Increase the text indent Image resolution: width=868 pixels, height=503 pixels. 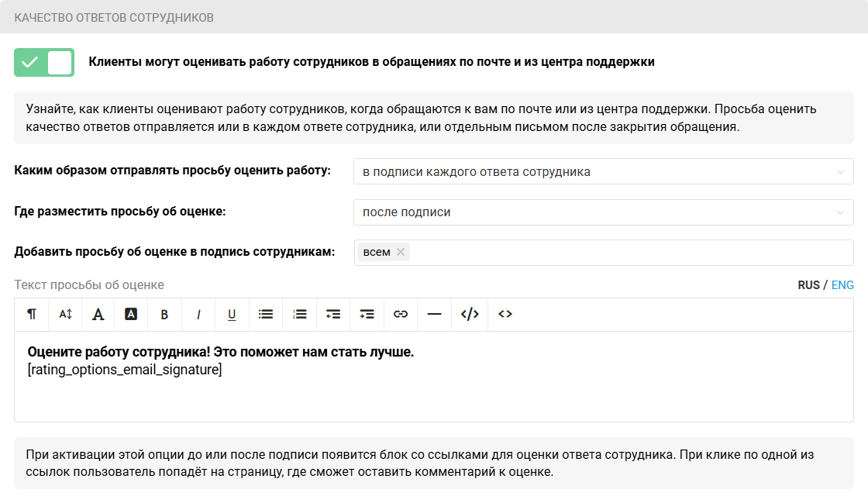[x=367, y=314]
